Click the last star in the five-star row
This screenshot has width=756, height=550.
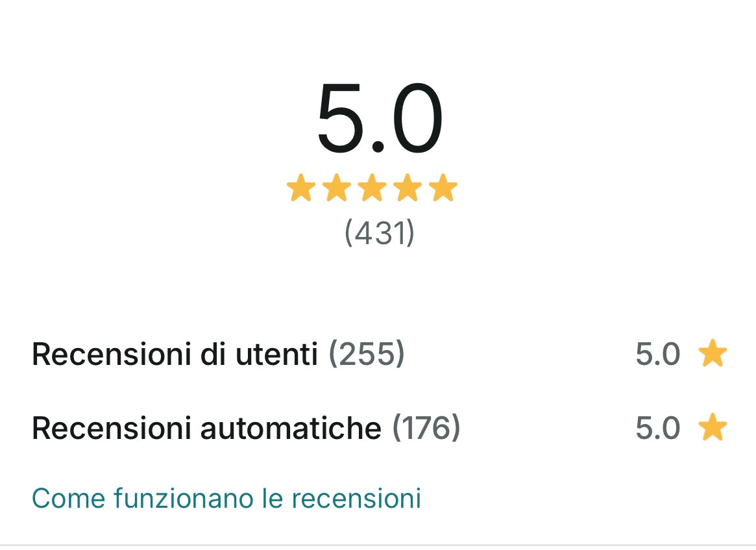[444, 188]
